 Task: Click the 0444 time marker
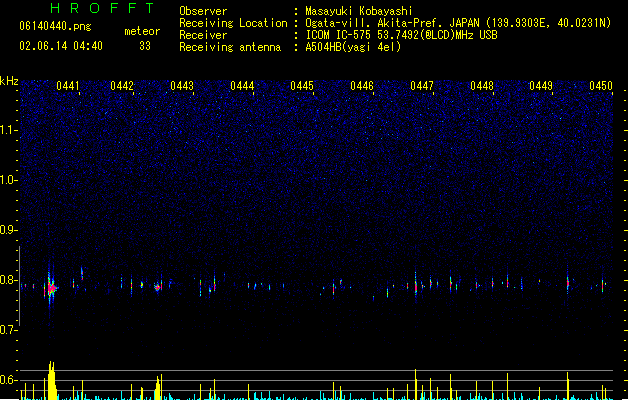click(242, 86)
